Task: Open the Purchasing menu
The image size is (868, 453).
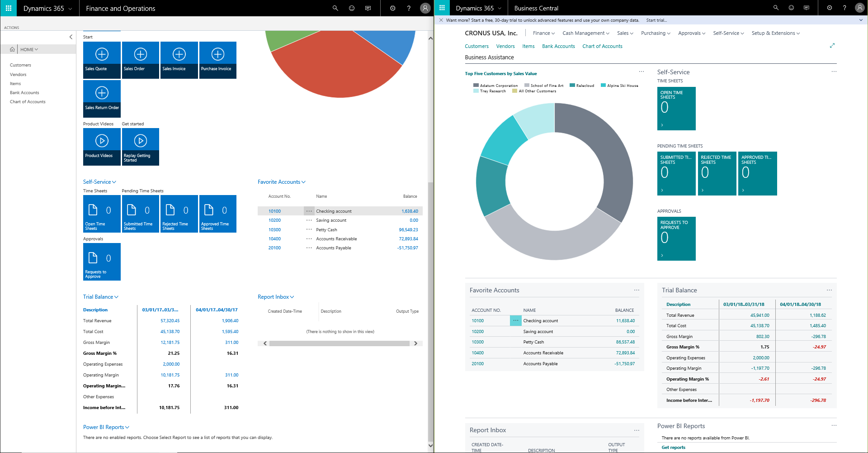Action: pyautogui.click(x=656, y=33)
